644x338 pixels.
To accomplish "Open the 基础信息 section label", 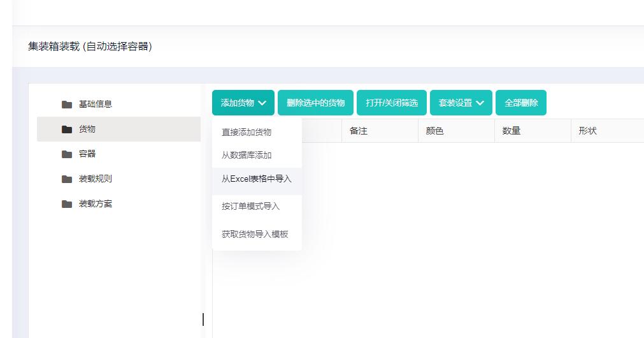I will 96,104.
